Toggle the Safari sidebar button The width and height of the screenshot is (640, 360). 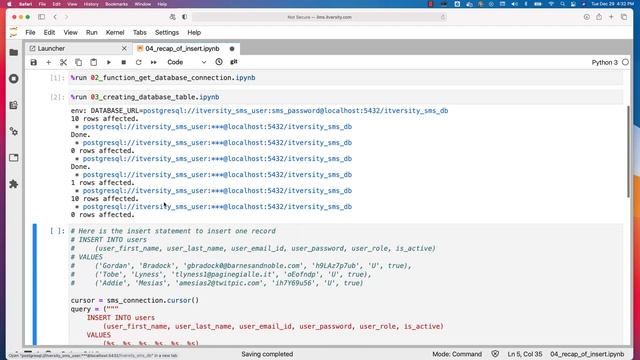point(41,17)
